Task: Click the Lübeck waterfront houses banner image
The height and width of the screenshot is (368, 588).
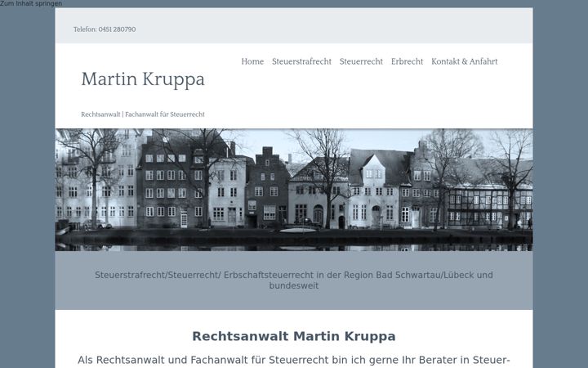Action: tap(294, 190)
